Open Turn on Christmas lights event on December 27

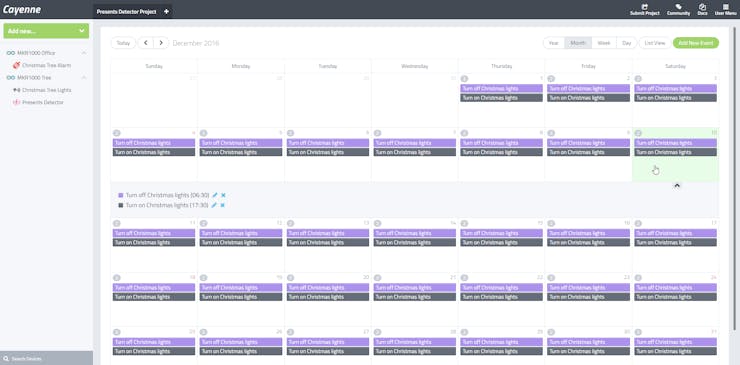coord(328,351)
